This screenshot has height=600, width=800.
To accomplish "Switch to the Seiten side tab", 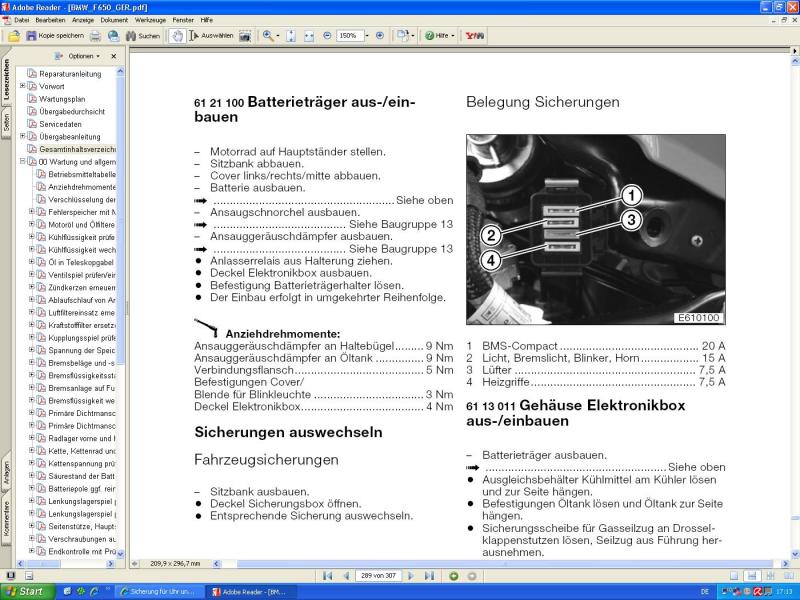I will pos(6,122).
